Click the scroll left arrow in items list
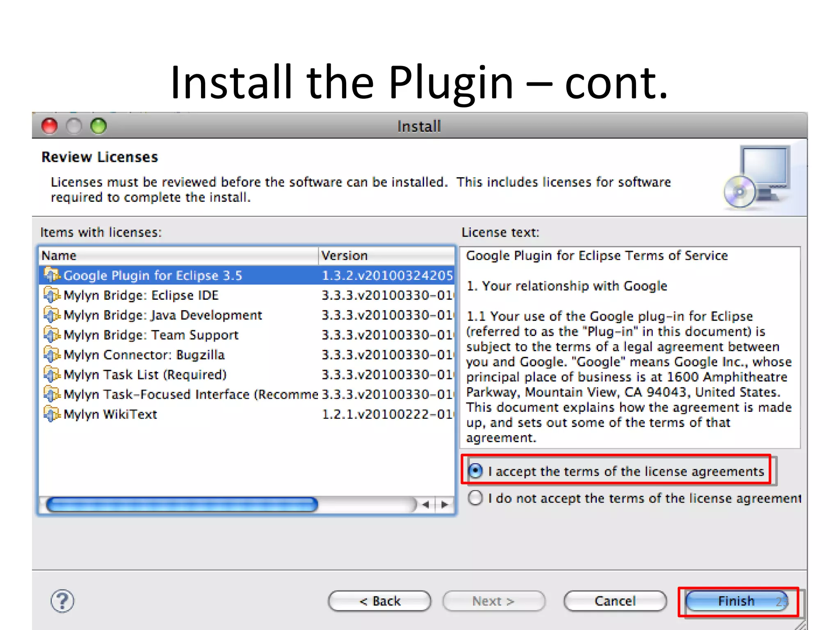This screenshot has height=630, width=840. (426, 504)
